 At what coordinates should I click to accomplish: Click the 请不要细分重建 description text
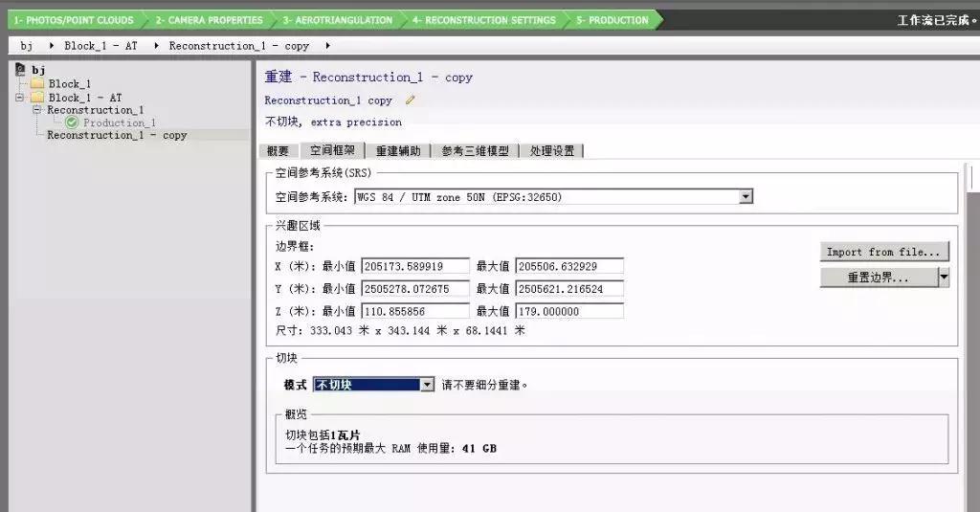click(484, 385)
